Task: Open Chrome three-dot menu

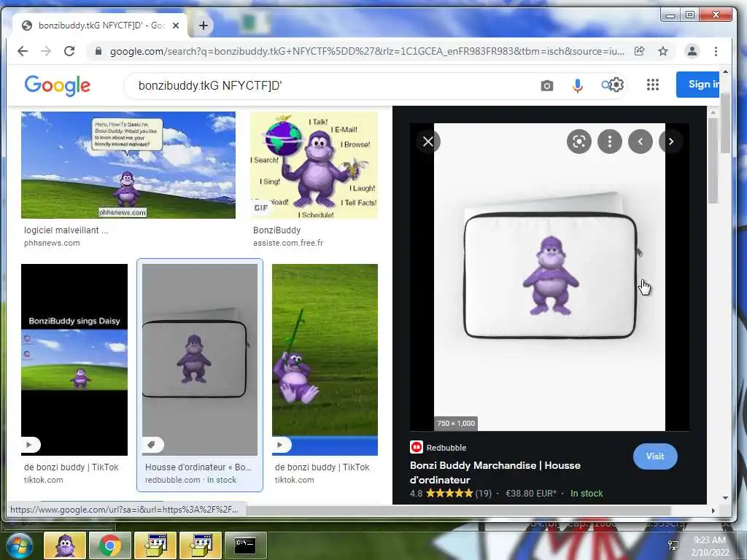Action: pyautogui.click(x=716, y=51)
